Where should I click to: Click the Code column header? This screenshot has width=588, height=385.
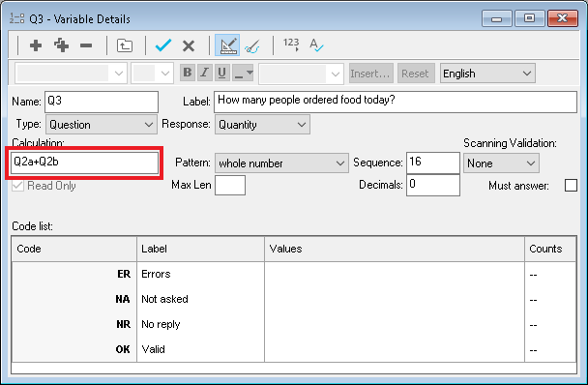click(74, 249)
